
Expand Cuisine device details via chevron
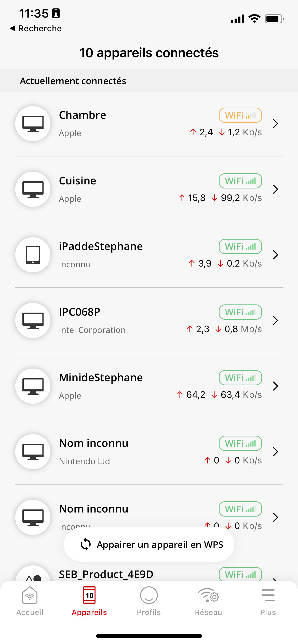[x=275, y=189]
